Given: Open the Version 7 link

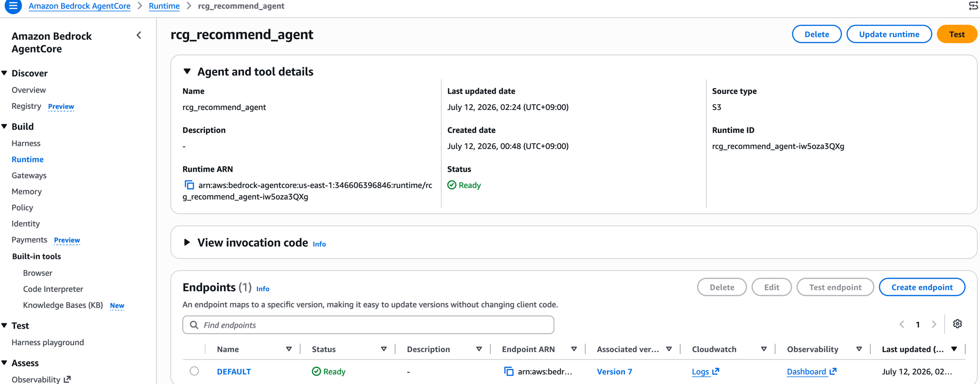Looking at the screenshot, I should coord(614,371).
